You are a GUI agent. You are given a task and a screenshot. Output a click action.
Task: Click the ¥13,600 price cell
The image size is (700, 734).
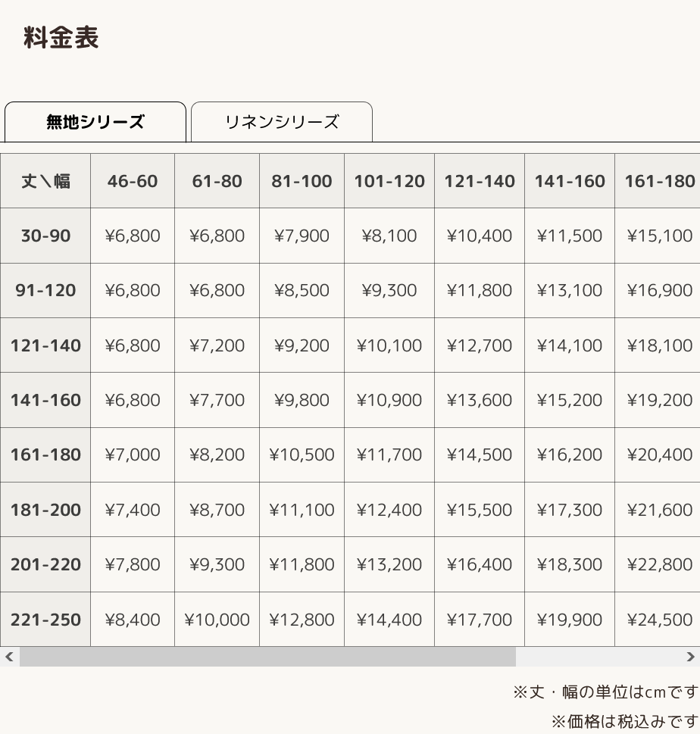pos(480,400)
